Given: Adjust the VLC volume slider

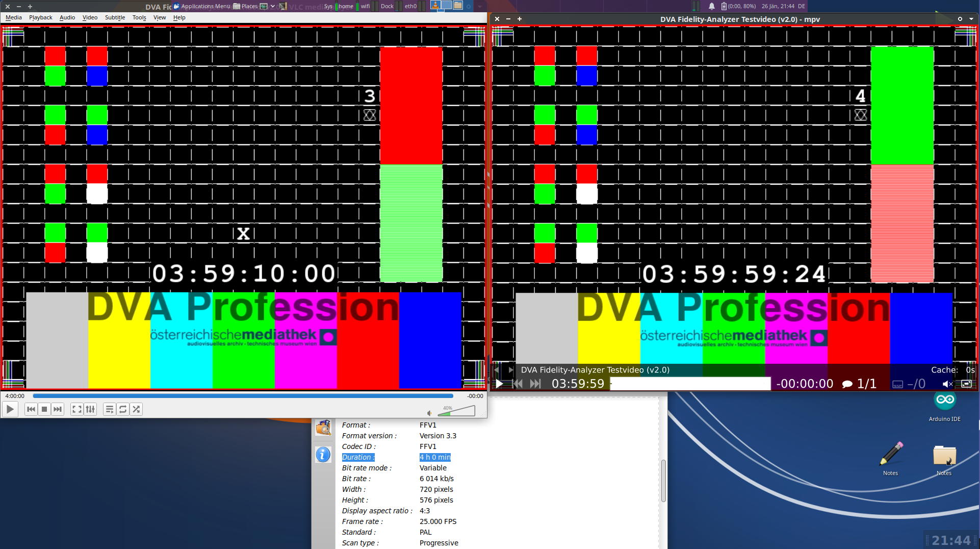Looking at the screenshot, I should pos(456,411).
